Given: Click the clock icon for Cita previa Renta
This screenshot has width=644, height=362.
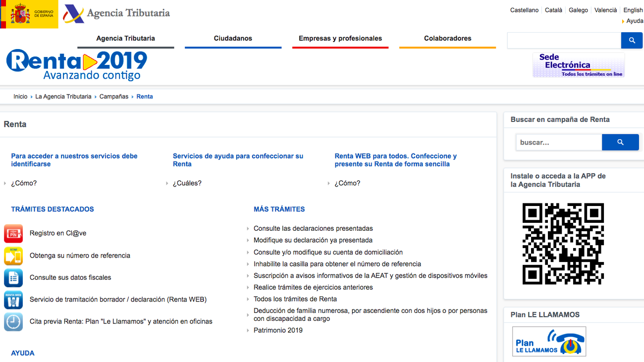Looking at the screenshot, I should point(13,322).
